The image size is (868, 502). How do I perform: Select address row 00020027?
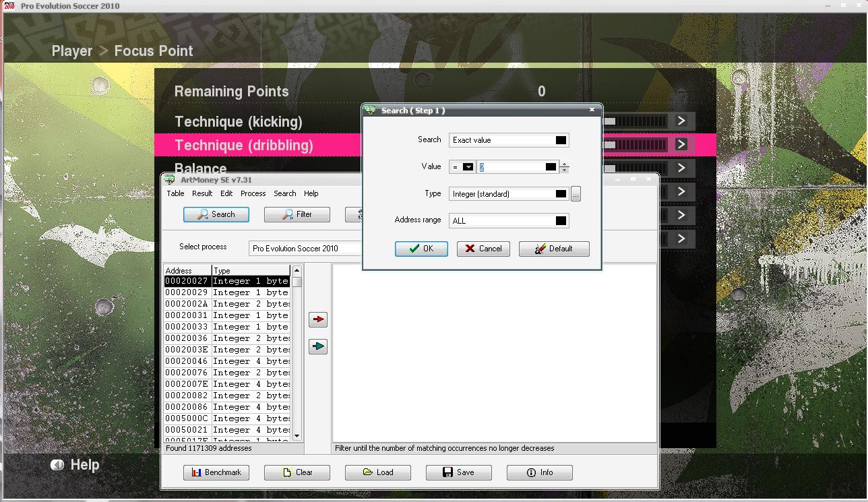(x=227, y=281)
